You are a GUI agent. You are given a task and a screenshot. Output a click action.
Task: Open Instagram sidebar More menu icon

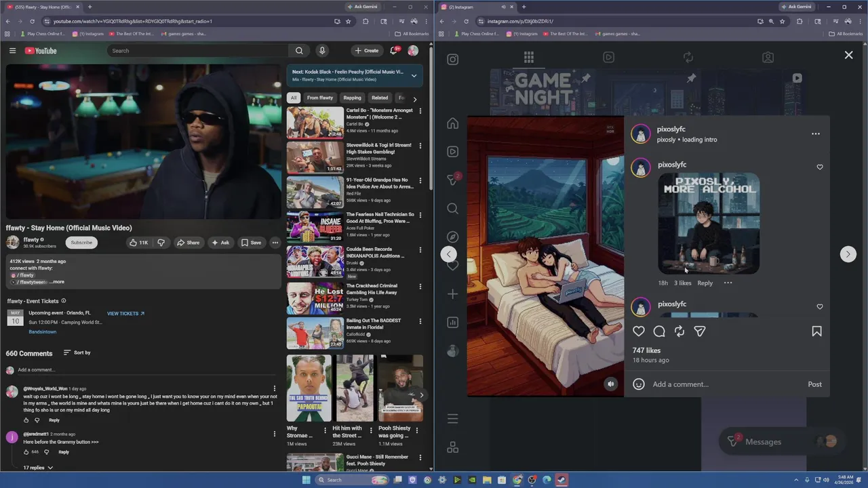453,419
